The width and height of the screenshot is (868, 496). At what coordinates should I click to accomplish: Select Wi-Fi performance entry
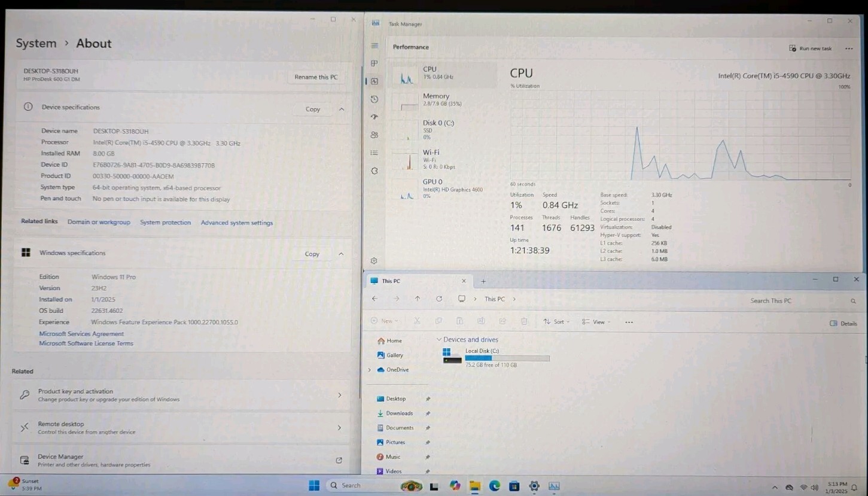[x=444, y=159]
